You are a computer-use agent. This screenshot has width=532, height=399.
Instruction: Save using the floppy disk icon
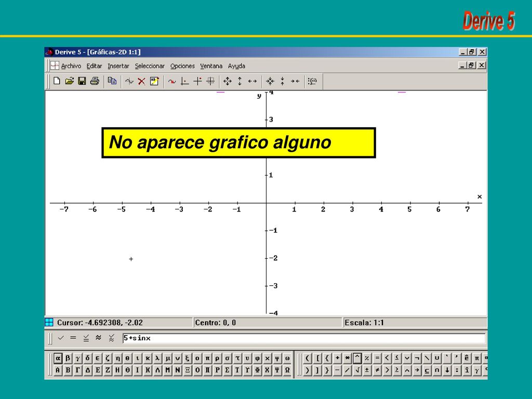click(82, 81)
